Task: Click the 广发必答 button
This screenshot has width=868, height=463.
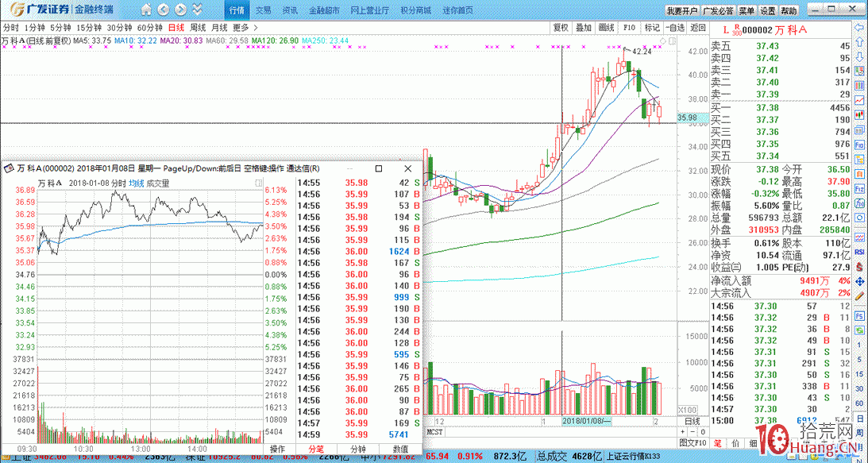Action: point(718,10)
